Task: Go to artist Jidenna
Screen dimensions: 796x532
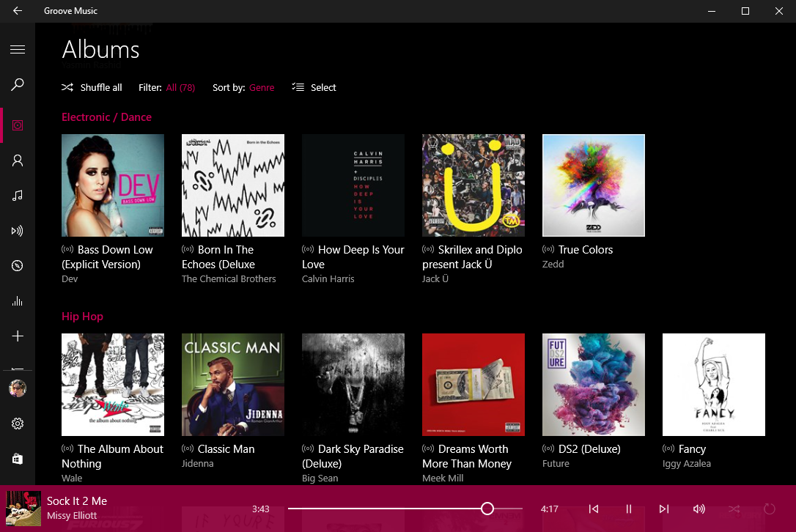Action: [x=197, y=463]
